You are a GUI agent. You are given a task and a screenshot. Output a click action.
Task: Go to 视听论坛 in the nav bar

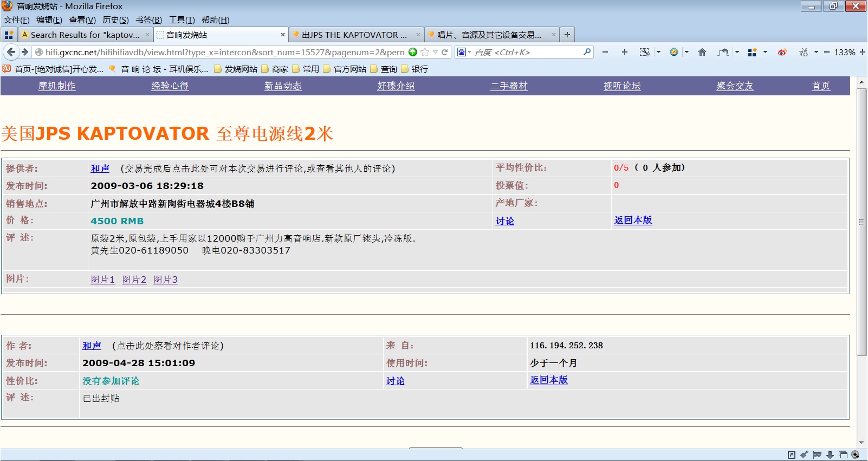pyautogui.click(x=622, y=86)
